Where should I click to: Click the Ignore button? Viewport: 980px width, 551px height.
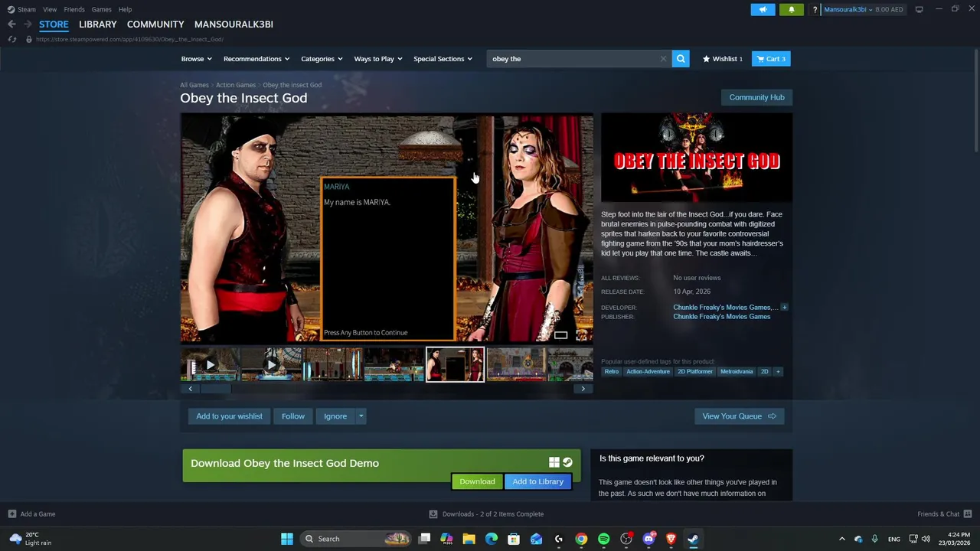(335, 416)
